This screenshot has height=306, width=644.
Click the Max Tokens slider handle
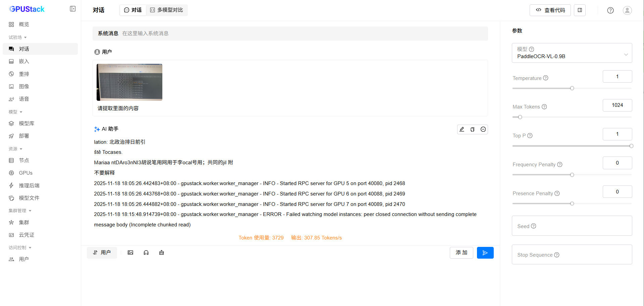[x=520, y=117]
